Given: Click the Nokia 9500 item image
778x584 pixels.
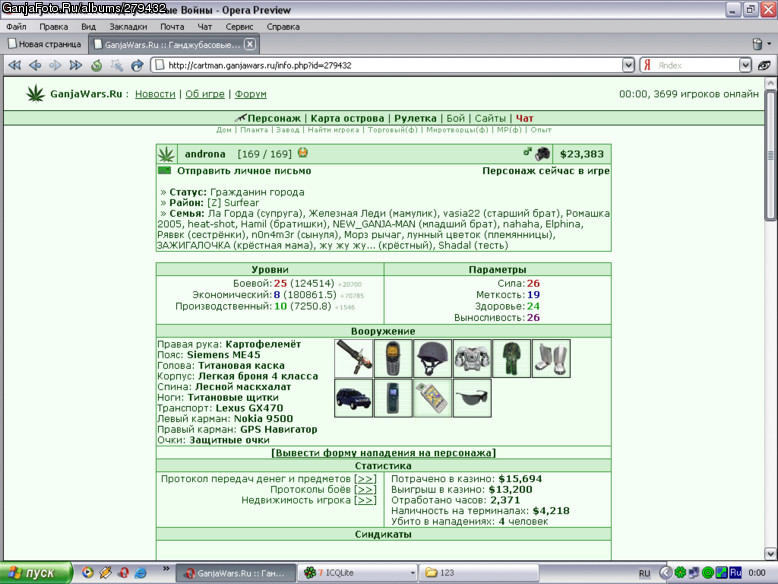Looking at the screenshot, I should (393, 398).
